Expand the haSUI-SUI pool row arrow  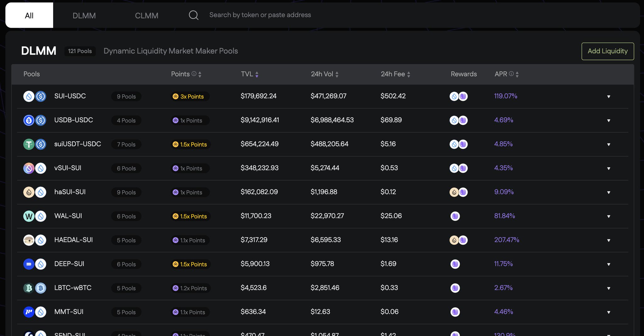pyautogui.click(x=608, y=192)
